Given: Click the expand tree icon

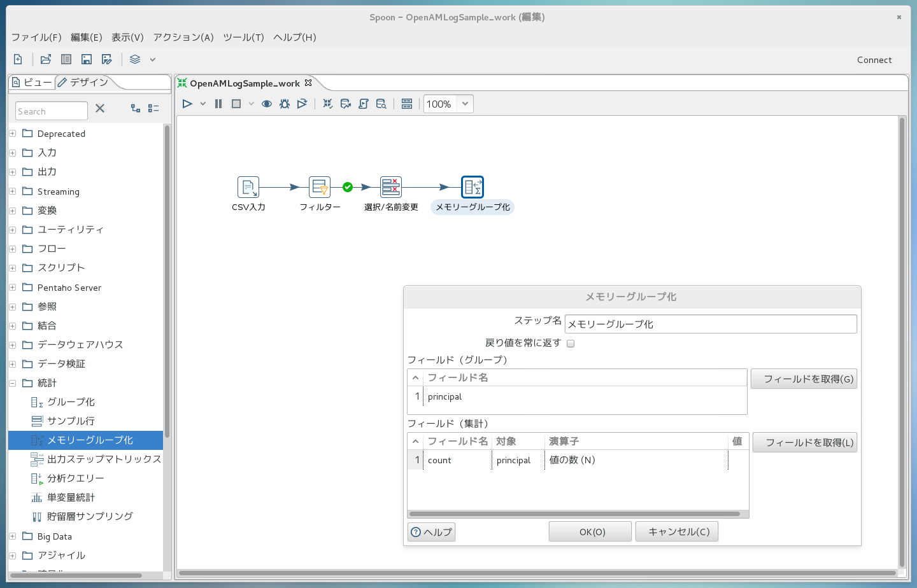Looking at the screenshot, I should coord(136,108).
